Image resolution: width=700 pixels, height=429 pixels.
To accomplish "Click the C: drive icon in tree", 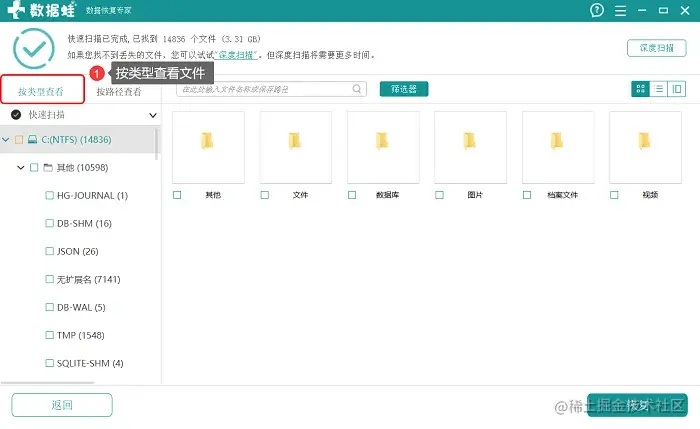I will click(x=32, y=140).
